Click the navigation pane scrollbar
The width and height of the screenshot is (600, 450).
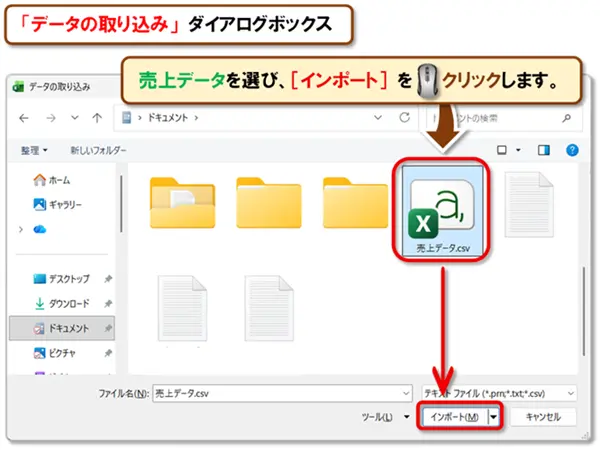pyautogui.click(x=122, y=204)
